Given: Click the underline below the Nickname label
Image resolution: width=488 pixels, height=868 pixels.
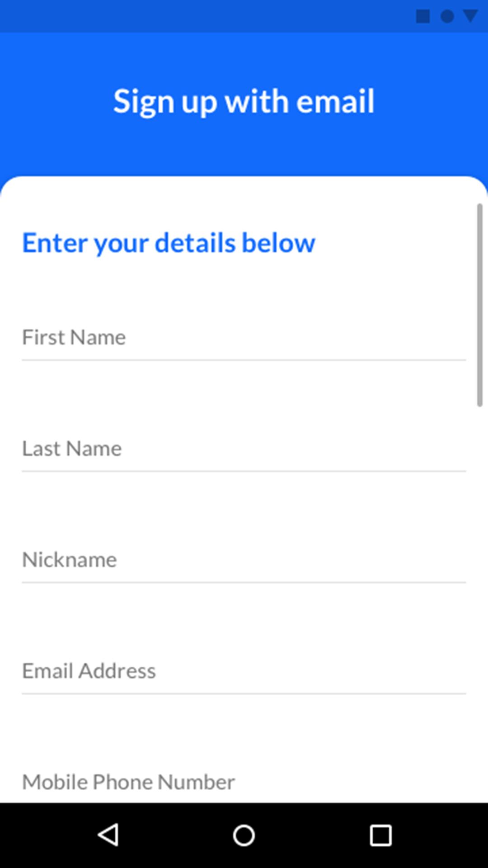Looking at the screenshot, I should click(x=244, y=583).
